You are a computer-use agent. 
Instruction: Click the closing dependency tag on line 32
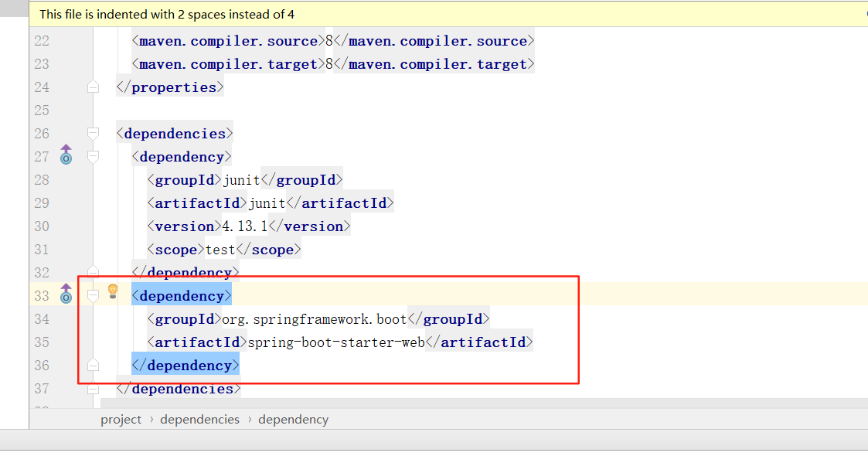pyautogui.click(x=186, y=271)
